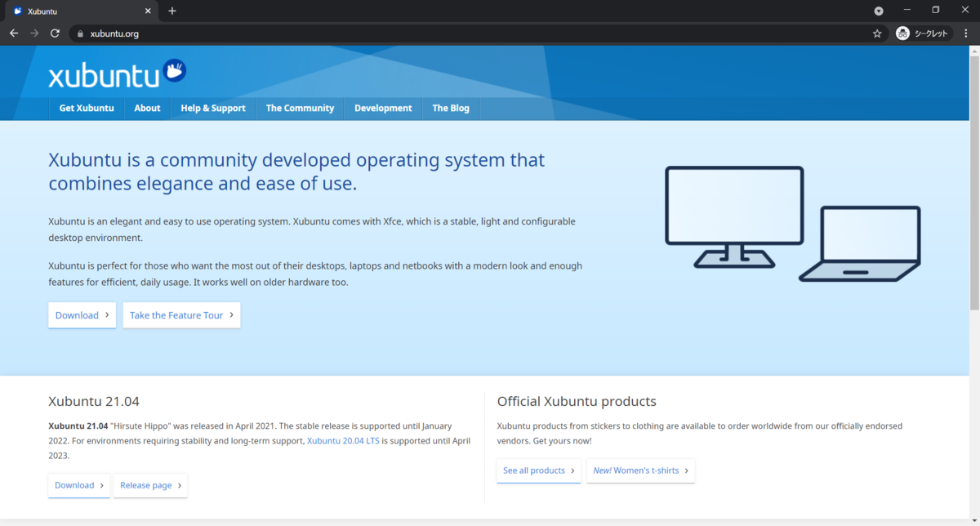Screen dimensions: 980x526
Task: Bookmark this page with the star icon
Action: [x=877, y=33]
